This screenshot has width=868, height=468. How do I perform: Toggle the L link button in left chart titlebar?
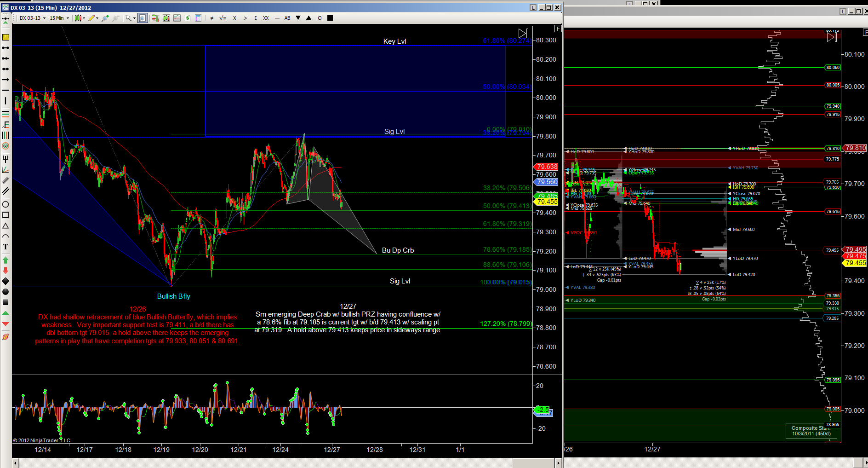(x=533, y=7)
